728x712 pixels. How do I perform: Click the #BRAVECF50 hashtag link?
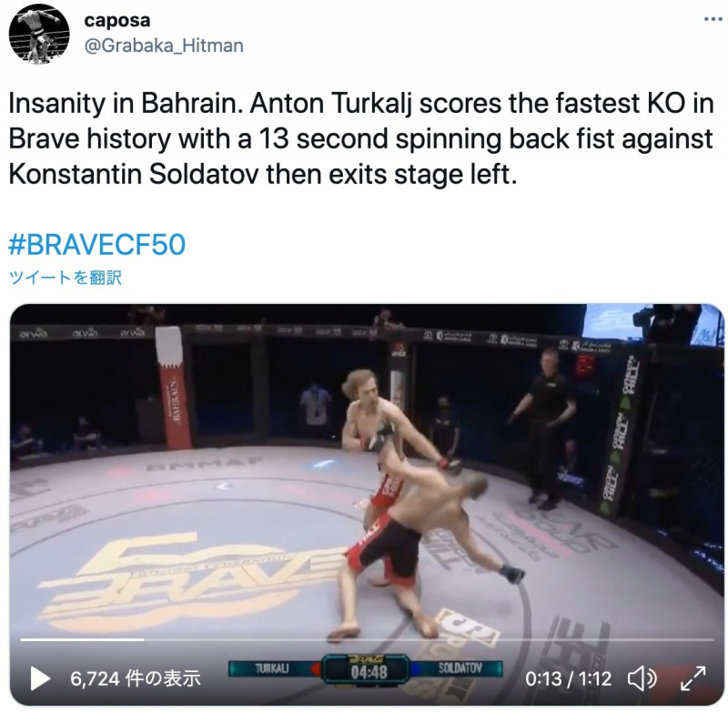coord(97,245)
